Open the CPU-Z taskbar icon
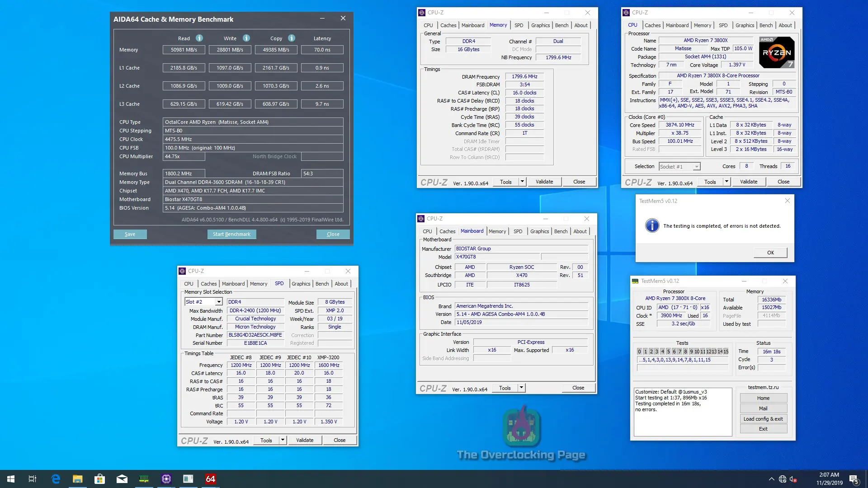The height and width of the screenshot is (488, 868). point(166,479)
